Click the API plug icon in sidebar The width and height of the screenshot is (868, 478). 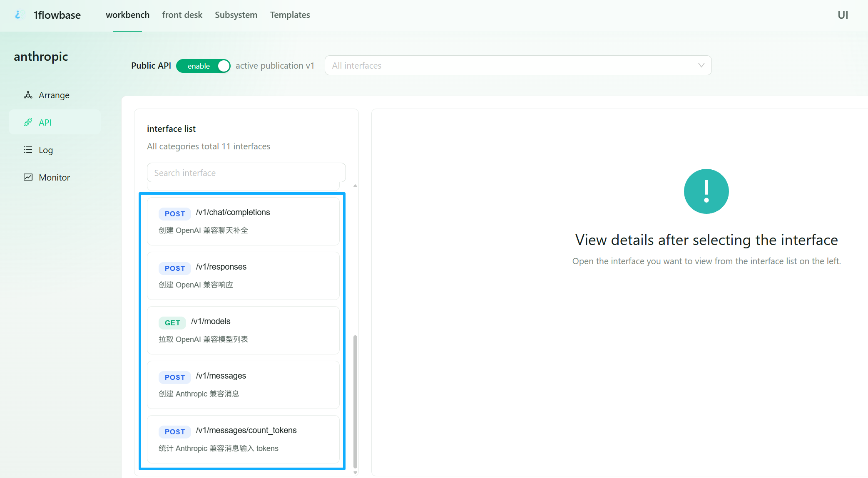click(28, 122)
